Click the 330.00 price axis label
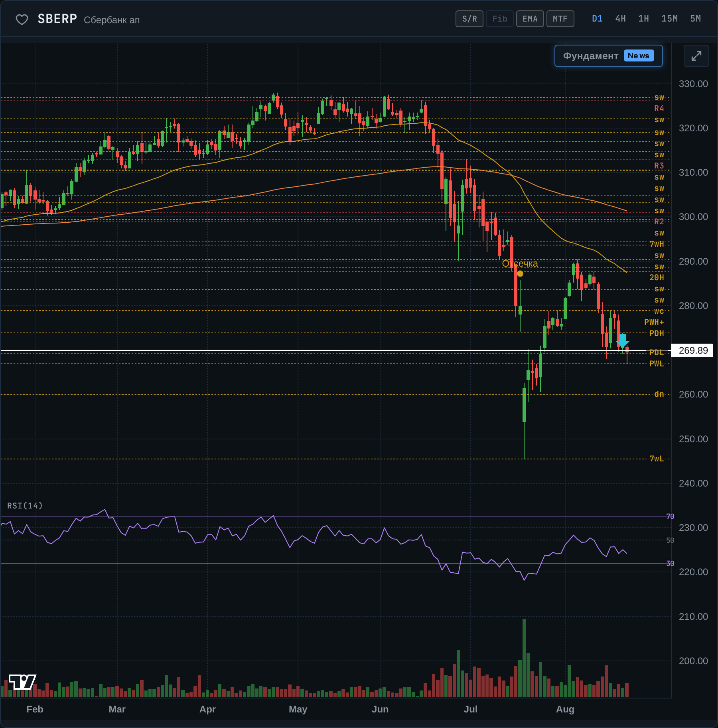This screenshot has width=718, height=728. 693,84
